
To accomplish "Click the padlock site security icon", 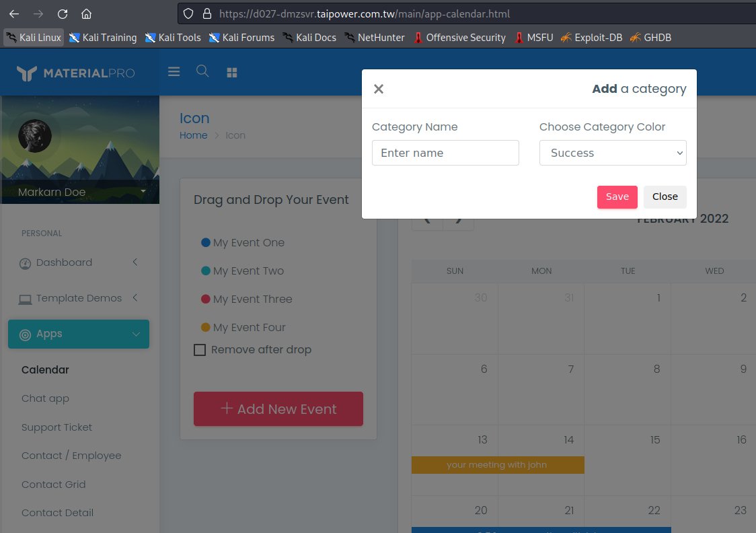I will tap(207, 14).
